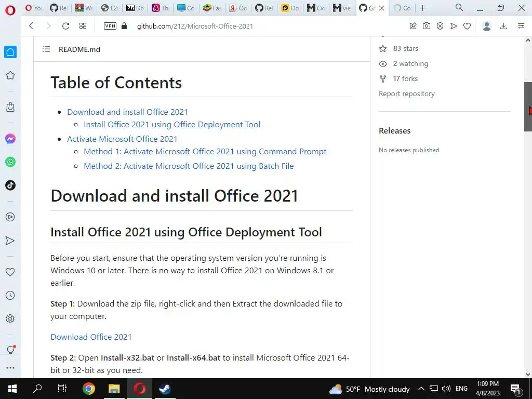Open Messenger in the sidebar
This screenshot has height=399, width=532.
coord(10,139)
